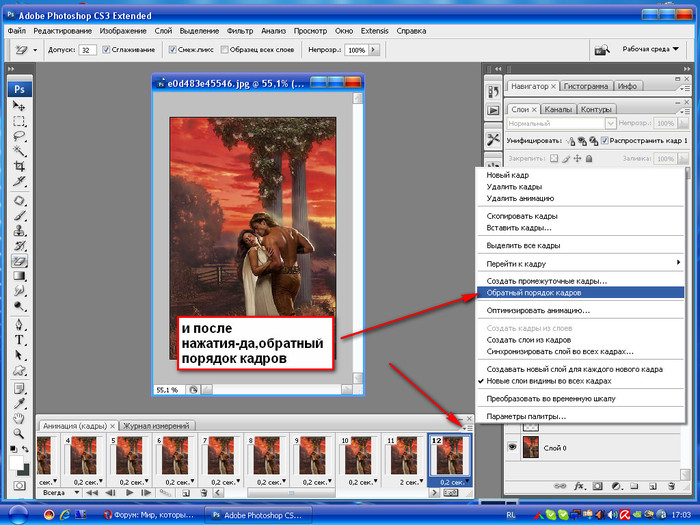The height and width of the screenshot is (525, 700).
Task: Convert to timeline animation button
Action: tap(450, 493)
